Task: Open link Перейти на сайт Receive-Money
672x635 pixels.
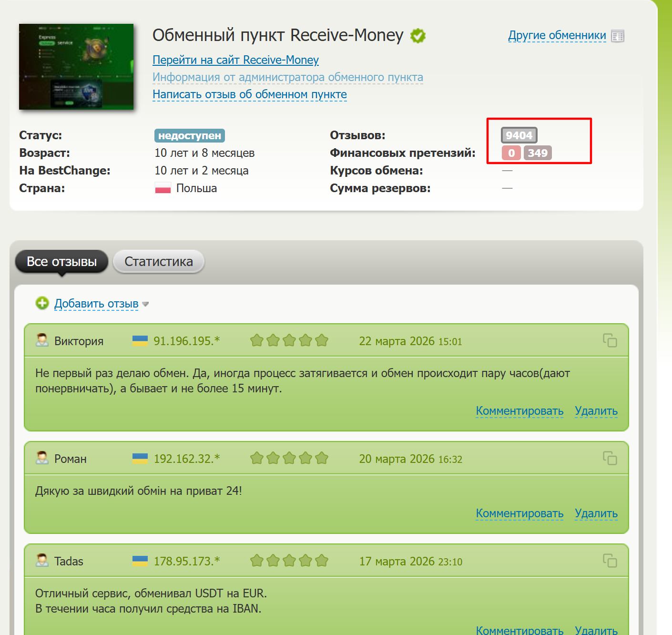Action: (x=235, y=60)
